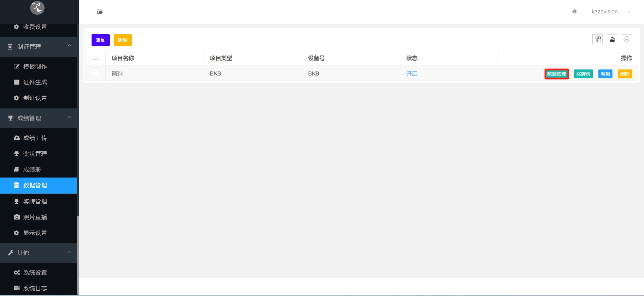This screenshot has width=644, height=296.
Task: Toggle the 开启 status of 篮球
Action: click(x=412, y=73)
